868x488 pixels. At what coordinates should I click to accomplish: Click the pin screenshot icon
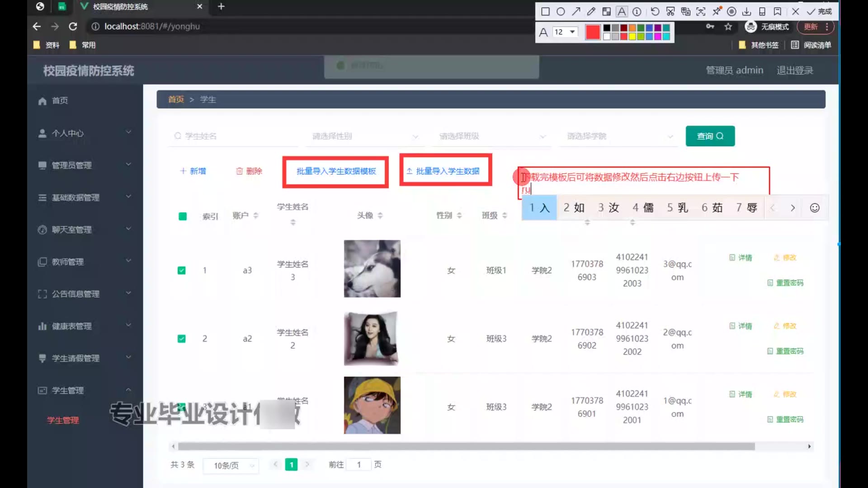tap(717, 12)
